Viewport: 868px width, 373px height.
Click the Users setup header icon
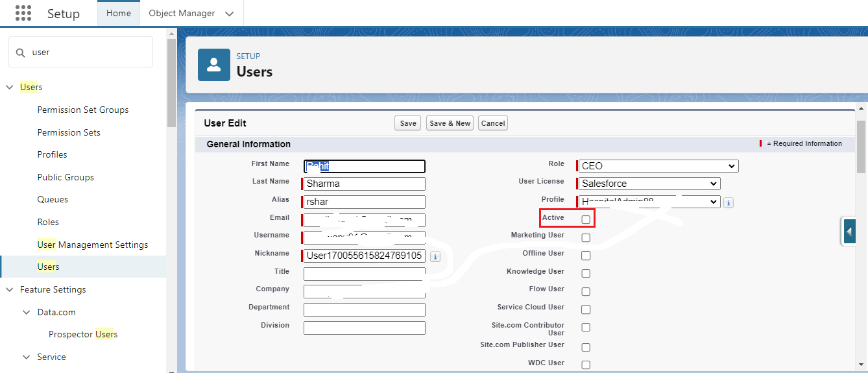coord(214,65)
